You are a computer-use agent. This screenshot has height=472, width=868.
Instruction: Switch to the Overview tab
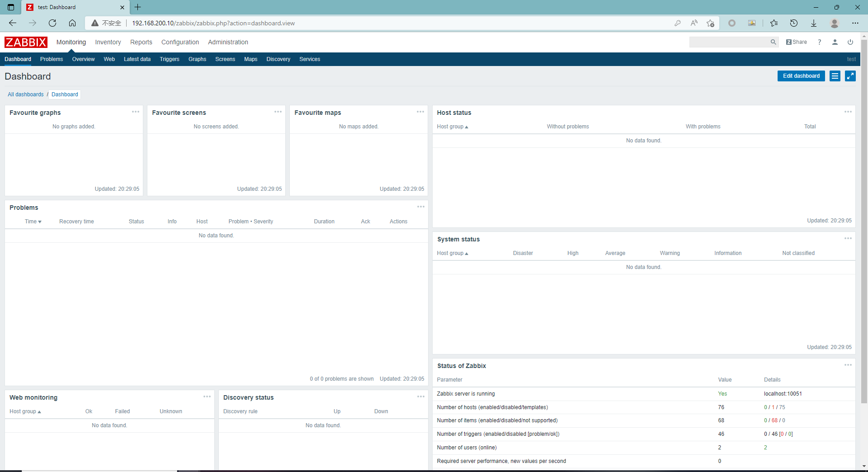point(83,59)
